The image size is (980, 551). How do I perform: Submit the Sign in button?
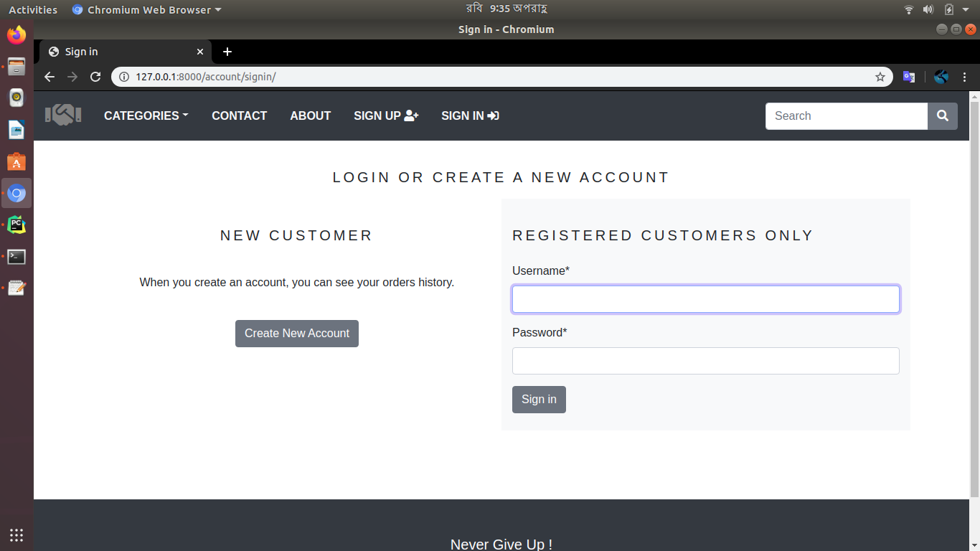point(539,400)
